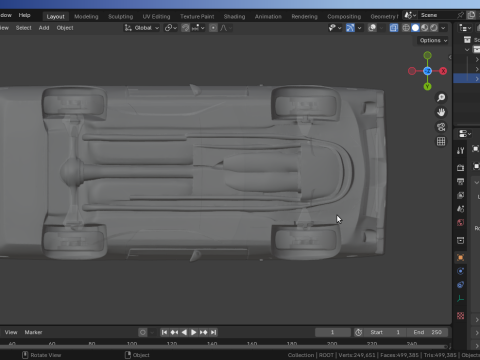Open the Physics properties tab
Viewport: 480px width, 360px height.
tap(461, 271)
